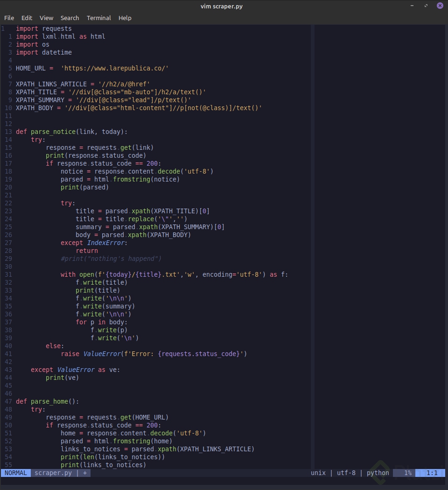Click "home = response.content.decode('utf-8')" line
Screen dimensions: 448x490
133,434
